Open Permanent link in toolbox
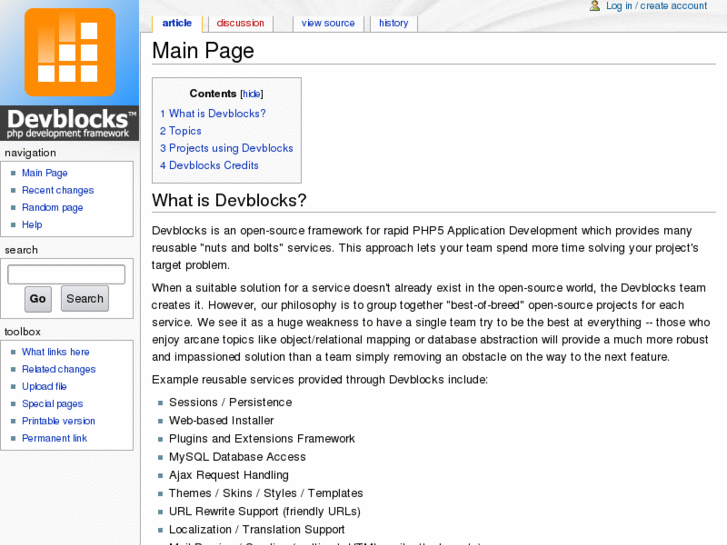The height and width of the screenshot is (545, 727). click(54, 438)
